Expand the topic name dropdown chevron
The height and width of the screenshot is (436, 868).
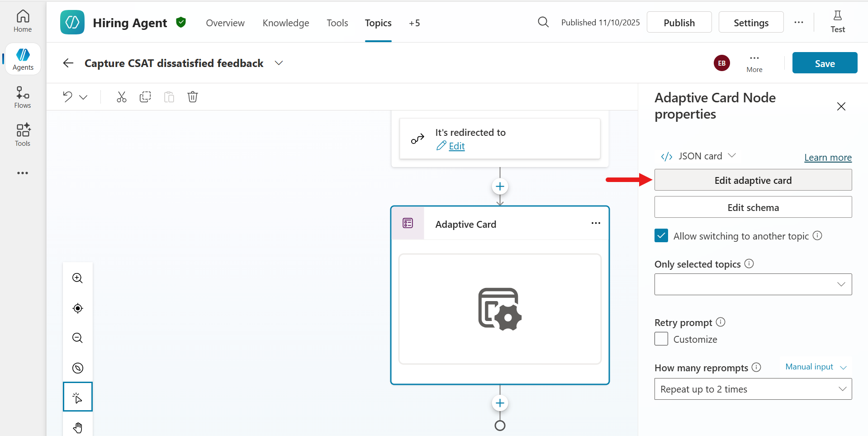click(279, 63)
